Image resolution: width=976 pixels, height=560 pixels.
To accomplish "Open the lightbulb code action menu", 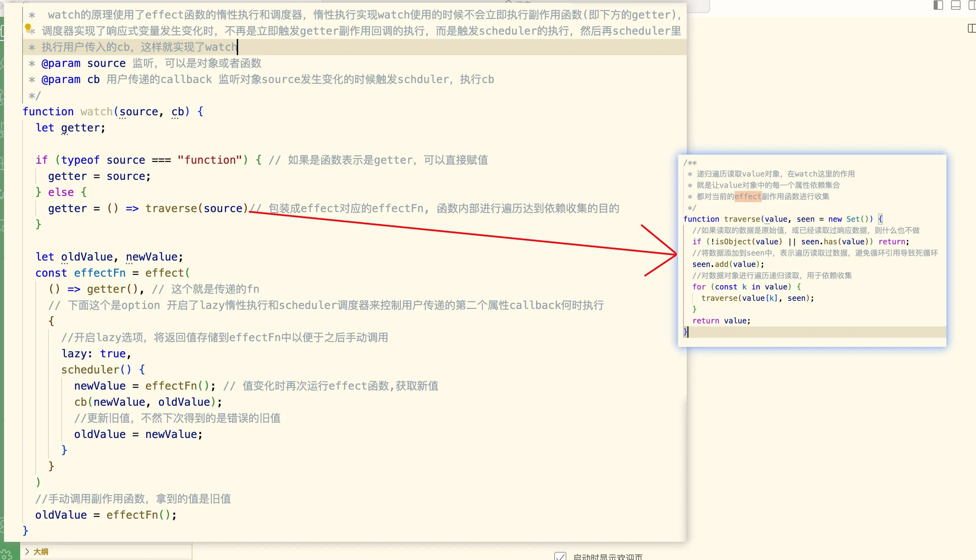I will (28, 28).
